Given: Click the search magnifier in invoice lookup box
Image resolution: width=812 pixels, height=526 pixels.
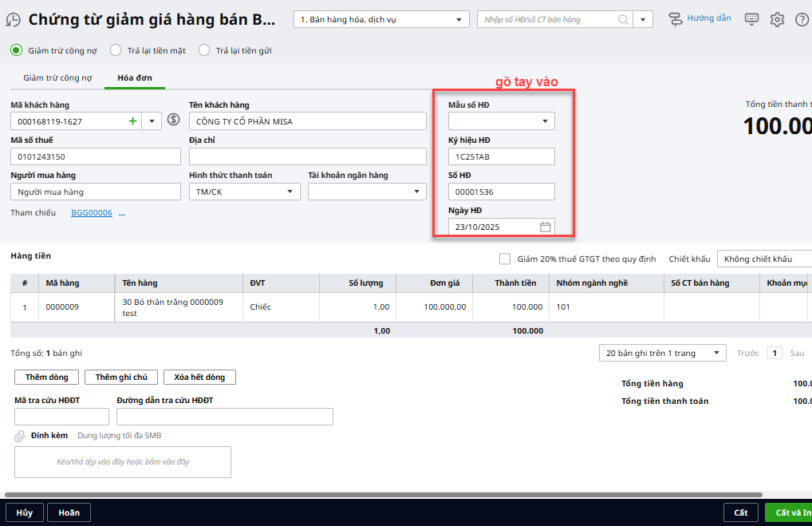Looking at the screenshot, I should (x=623, y=19).
